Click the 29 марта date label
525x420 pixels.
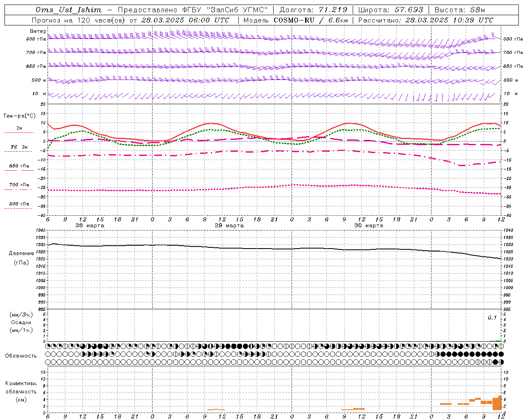(x=229, y=226)
